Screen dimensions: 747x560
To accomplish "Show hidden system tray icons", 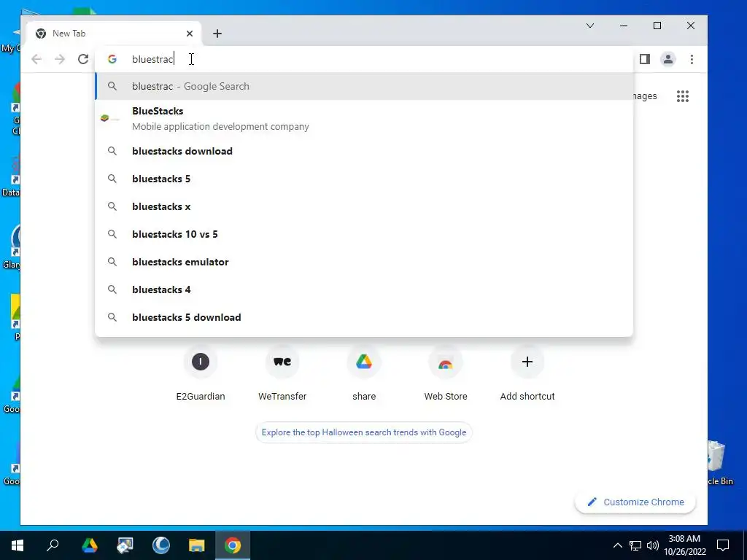I will (x=617, y=545).
